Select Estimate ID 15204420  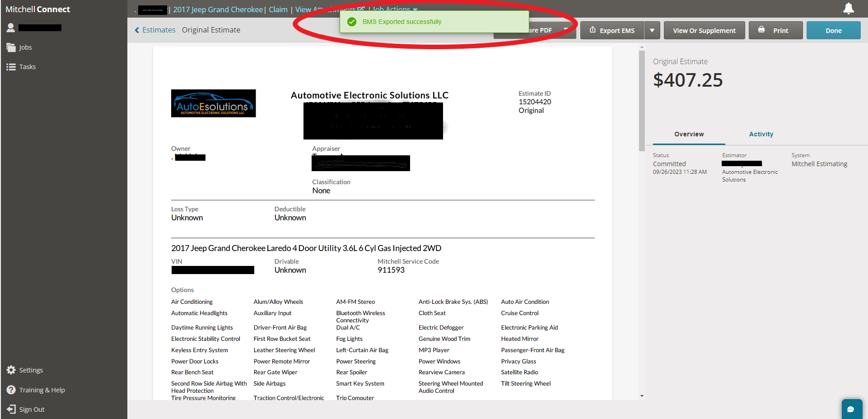[x=535, y=102]
